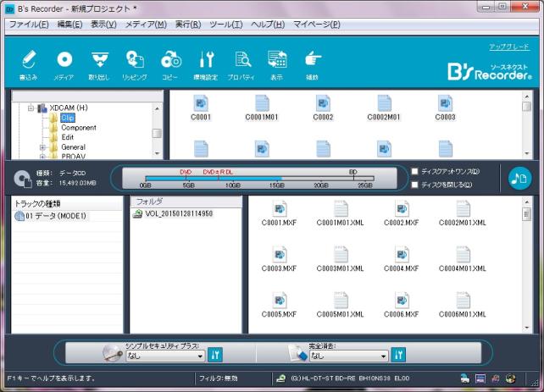The height and width of the screenshot is (392, 544).
Task: Select the C0001 clip file icon
Action: click(x=201, y=108)
